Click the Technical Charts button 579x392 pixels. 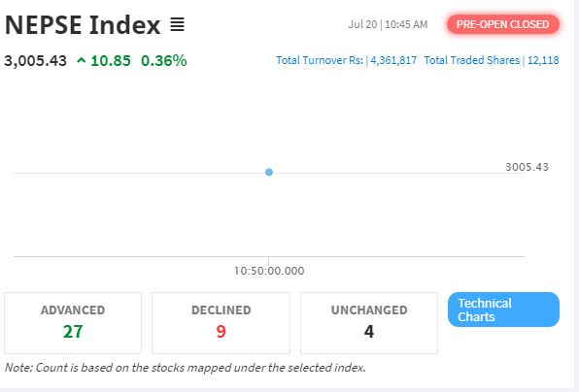point(503,310)
